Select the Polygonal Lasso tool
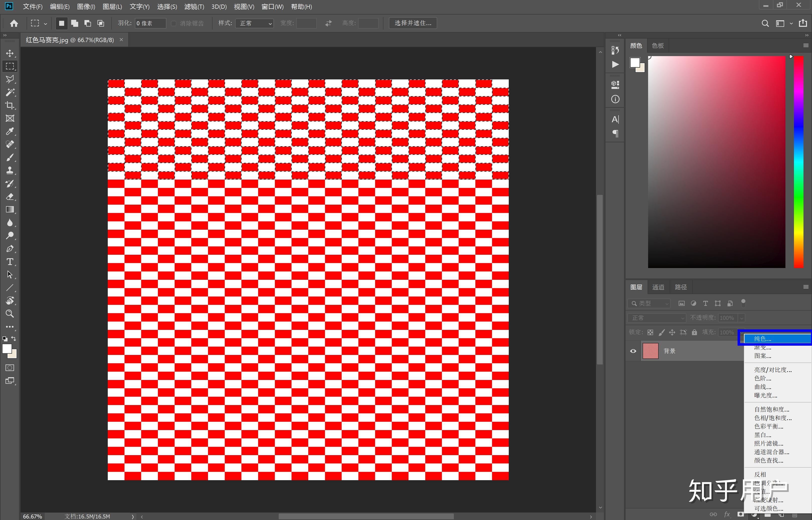 10,79
